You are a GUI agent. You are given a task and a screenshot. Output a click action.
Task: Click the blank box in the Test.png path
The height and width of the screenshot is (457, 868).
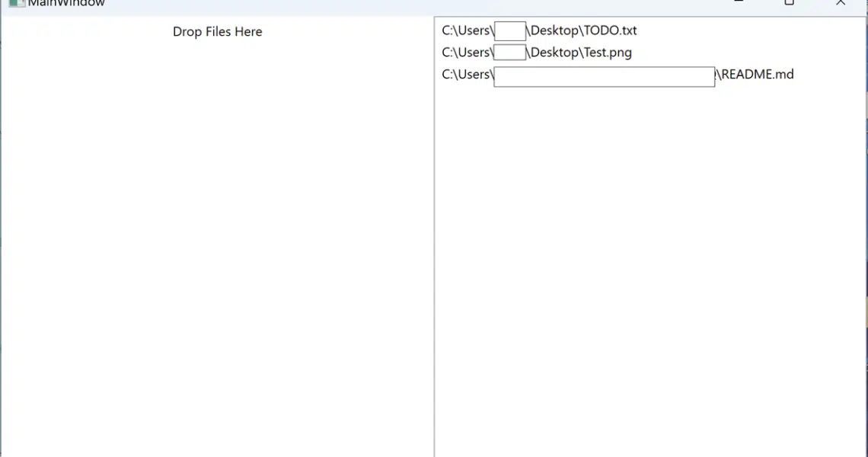509,53
